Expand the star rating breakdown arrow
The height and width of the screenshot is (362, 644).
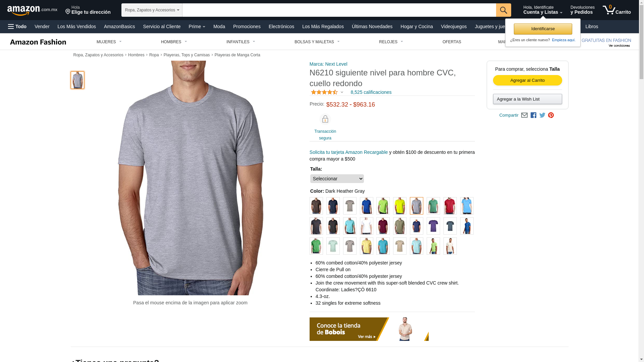[342, 92]
